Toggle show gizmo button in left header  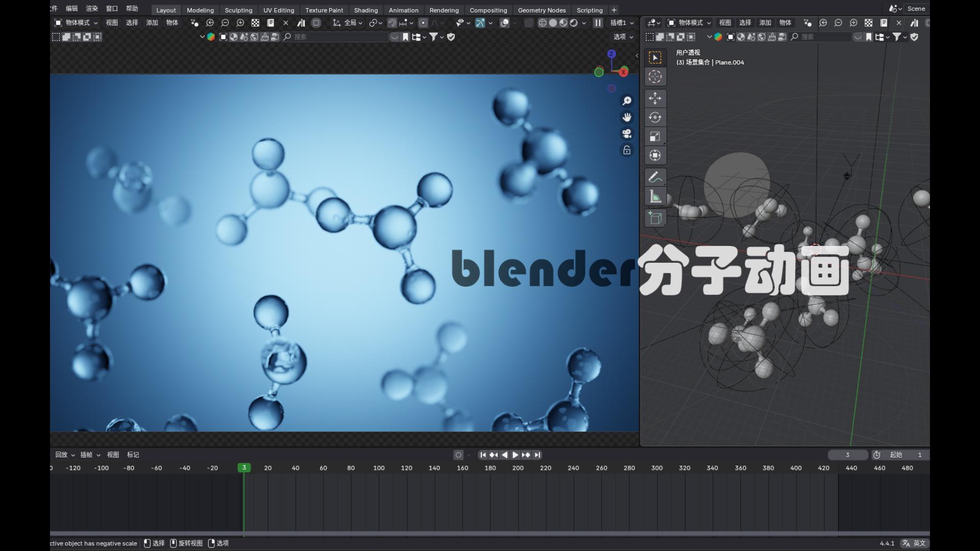coord(480,23)
